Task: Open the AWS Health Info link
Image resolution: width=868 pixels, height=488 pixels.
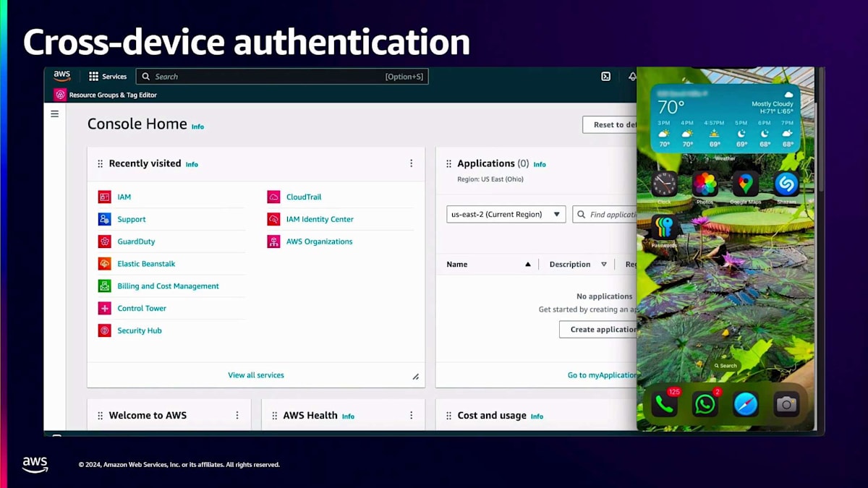Action: pos(348,416)
